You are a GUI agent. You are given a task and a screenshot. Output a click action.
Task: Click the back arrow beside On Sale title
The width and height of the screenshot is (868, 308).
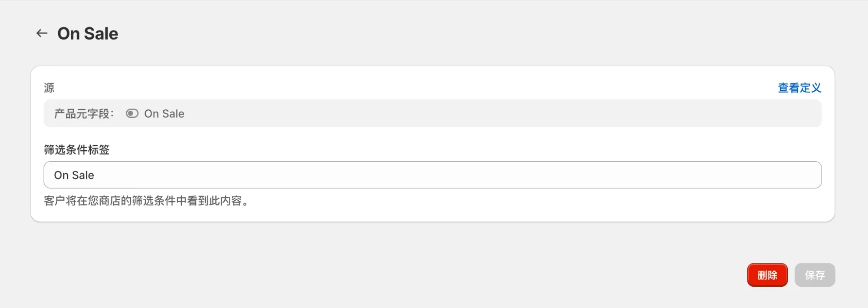[x=42, y=33]
